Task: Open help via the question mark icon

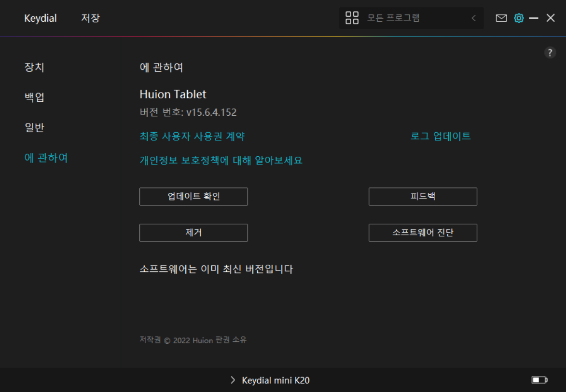Action: [550, 53]
